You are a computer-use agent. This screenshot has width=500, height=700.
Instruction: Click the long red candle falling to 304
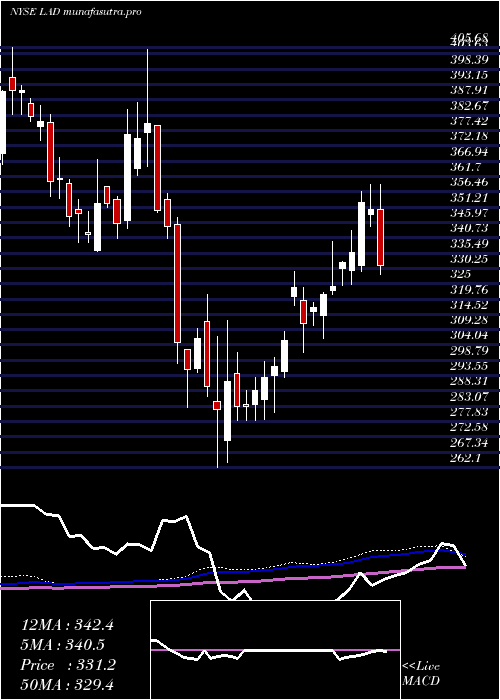pyautogui.click(x=177, y=283)
